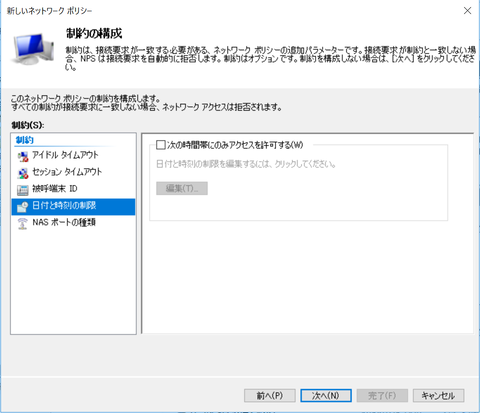Viewport: 480px width, 413px height.
Task: Click the date and time restriction clock icon
Action: [23, 207]
